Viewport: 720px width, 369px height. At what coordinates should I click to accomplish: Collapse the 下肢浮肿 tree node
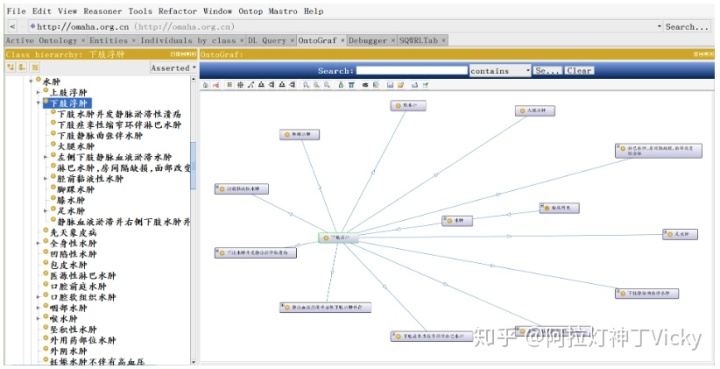pos(39,103)
